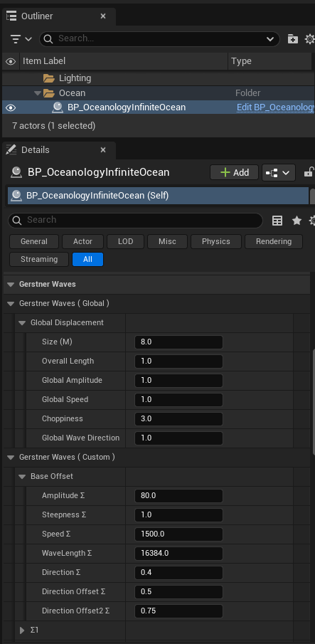This screenshot has height=644, width=315.
Task: Edit the Overall Length value
Action: click(x=178, y=361)
